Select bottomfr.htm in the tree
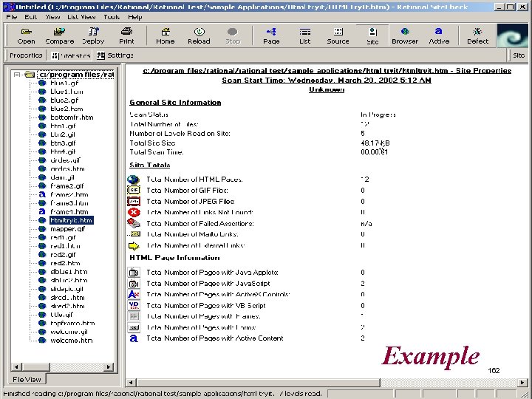Screen dimensions: 532x399 [72, 117]
